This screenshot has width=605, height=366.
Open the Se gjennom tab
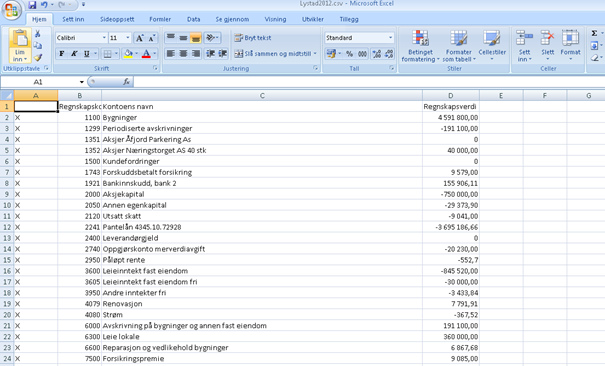coord(232,19)
